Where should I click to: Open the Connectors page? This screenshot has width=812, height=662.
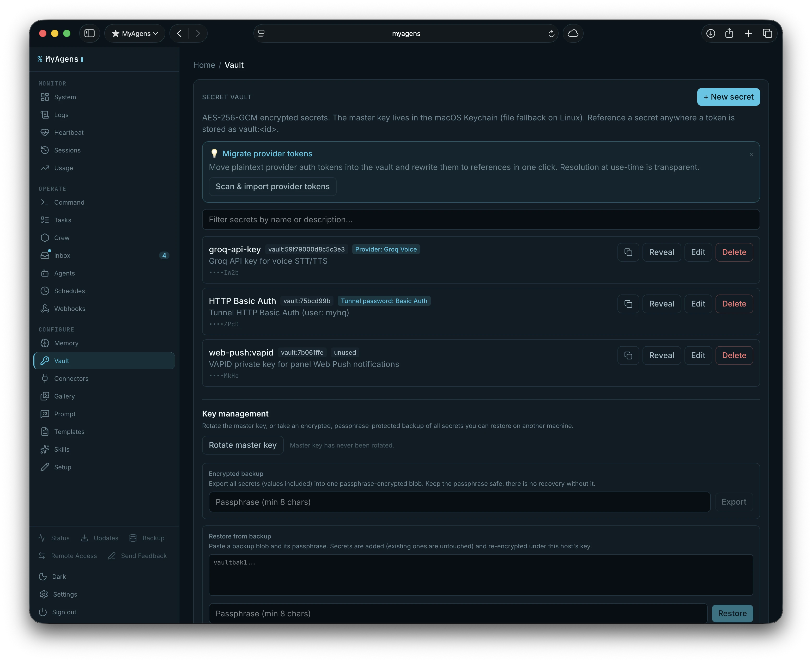tap(104, 378)
